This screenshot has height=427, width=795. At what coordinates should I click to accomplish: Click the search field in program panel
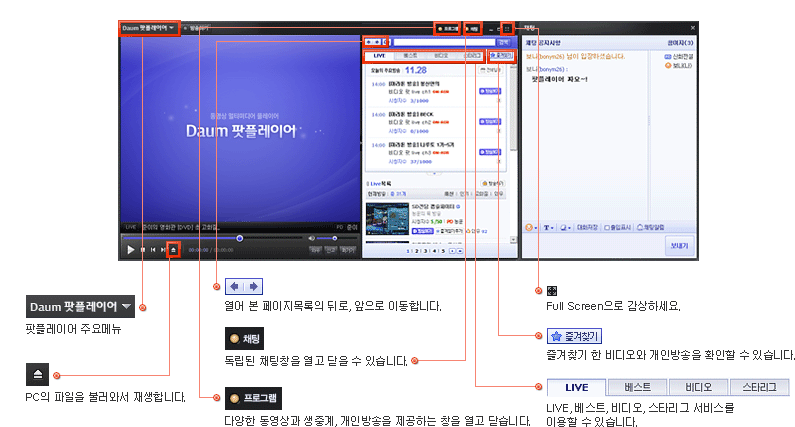pyautogui.click(x=444, y=42)
